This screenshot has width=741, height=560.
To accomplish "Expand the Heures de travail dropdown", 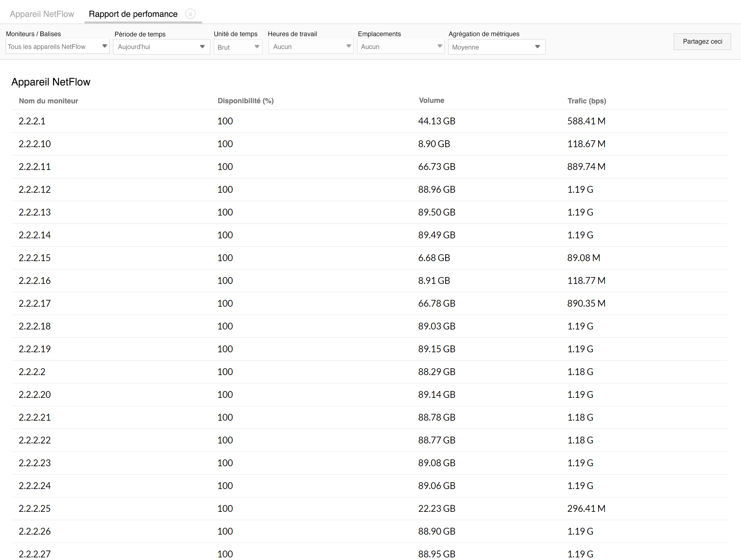I will click(310, 47).
